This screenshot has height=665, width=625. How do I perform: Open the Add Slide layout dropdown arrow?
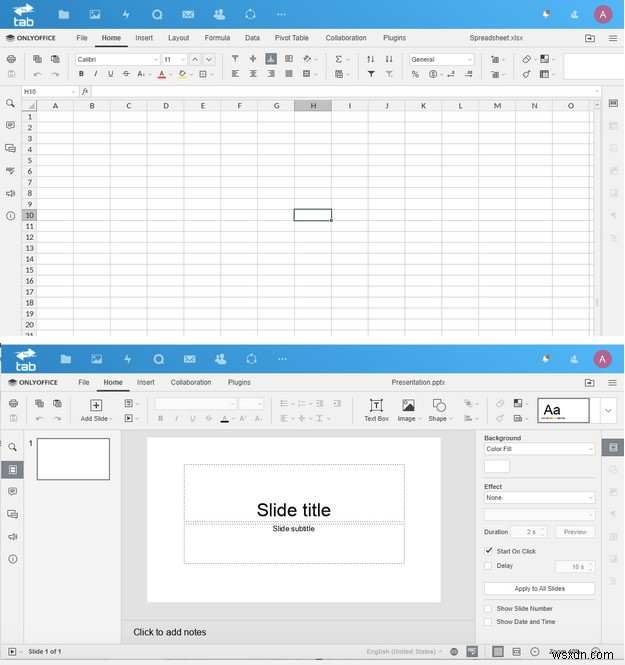pyautogui.click(x=111, y=419)
